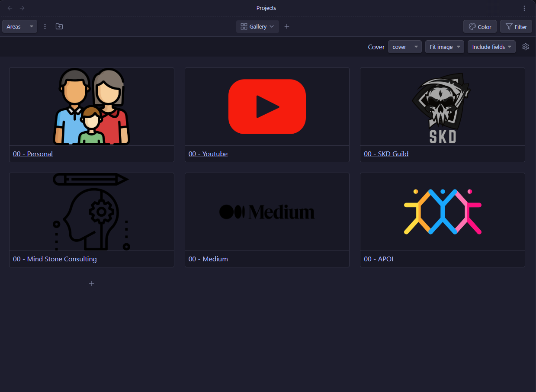This screenshot has height=392, width=536.
Task: Open the Color options button
Action: tap(480, 26)
